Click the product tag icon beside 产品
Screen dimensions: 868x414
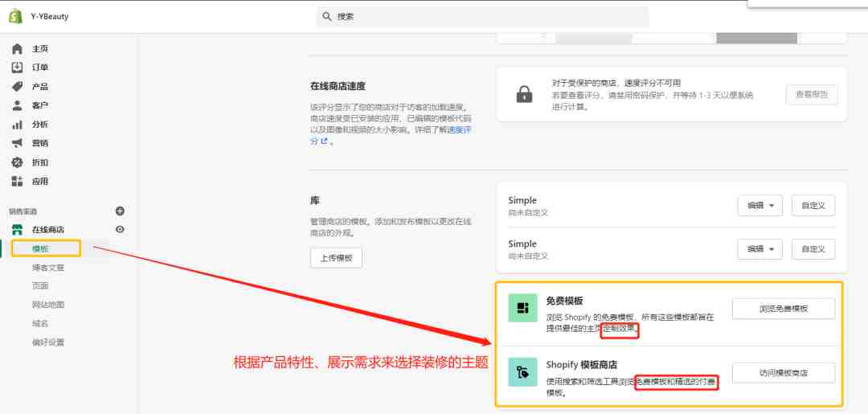pos(17,86)
